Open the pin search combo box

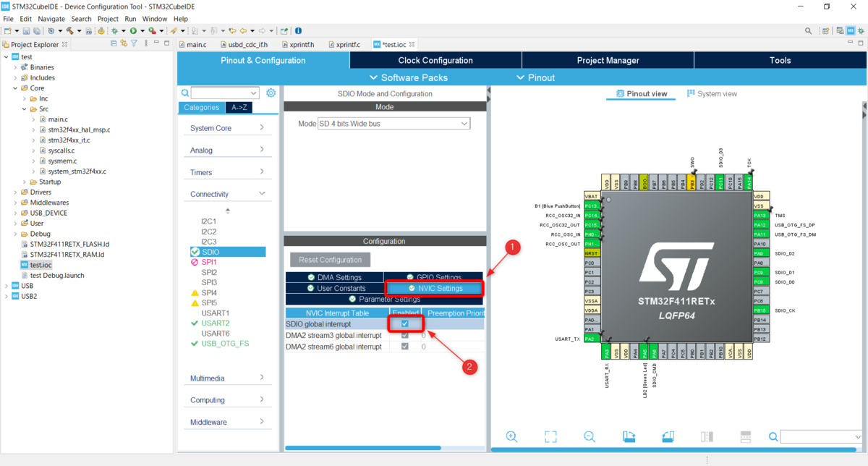click(822, 436)
